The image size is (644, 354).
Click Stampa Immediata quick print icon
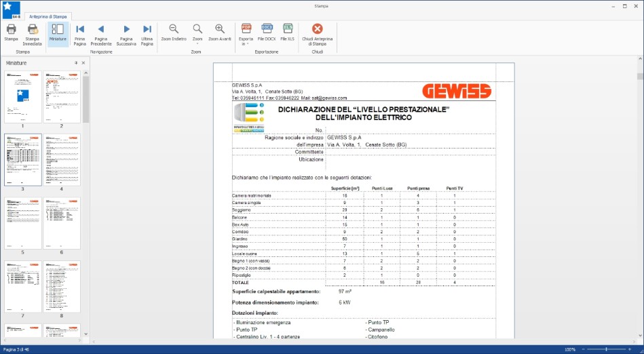pos(33,29)
